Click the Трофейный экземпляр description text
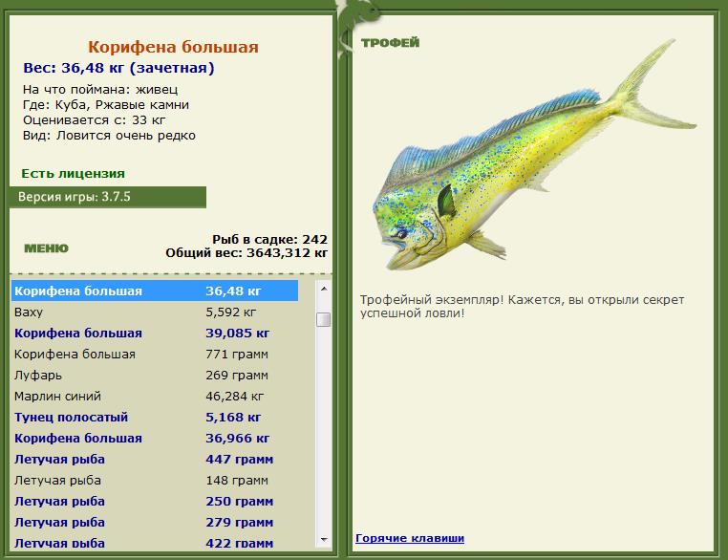Viewport: 728px width, 560px height. click(x=522, y=307)
